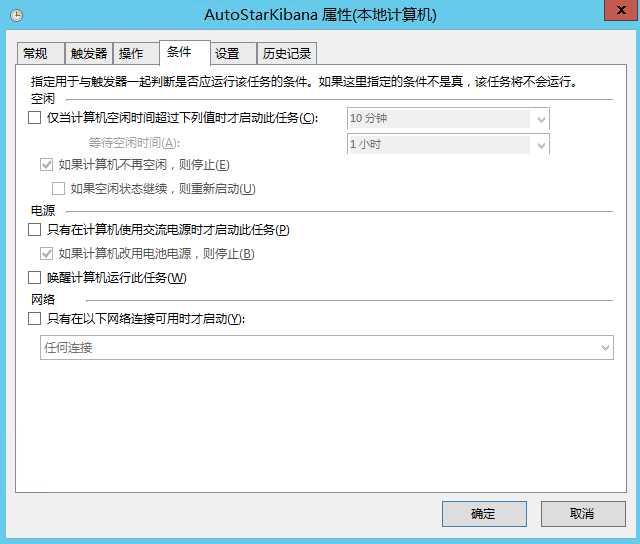
Task: Open the 触发器 tab
Action: [x=88, y=54]
